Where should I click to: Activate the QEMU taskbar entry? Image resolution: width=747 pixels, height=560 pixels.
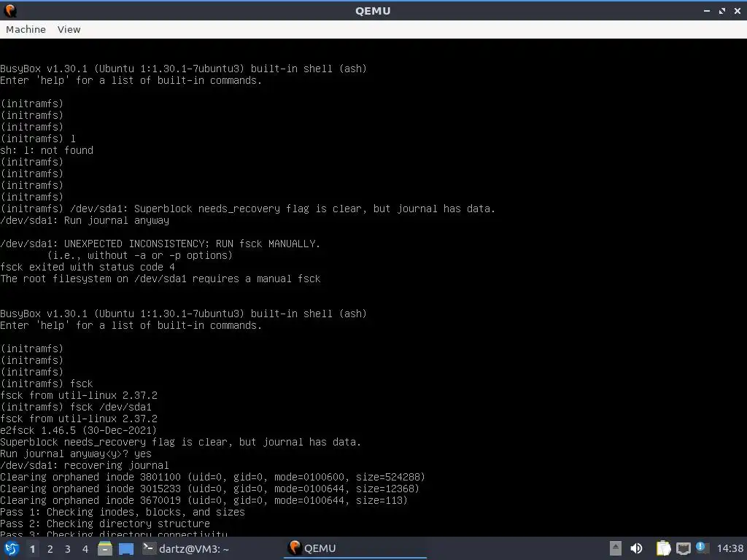point(355,548)
